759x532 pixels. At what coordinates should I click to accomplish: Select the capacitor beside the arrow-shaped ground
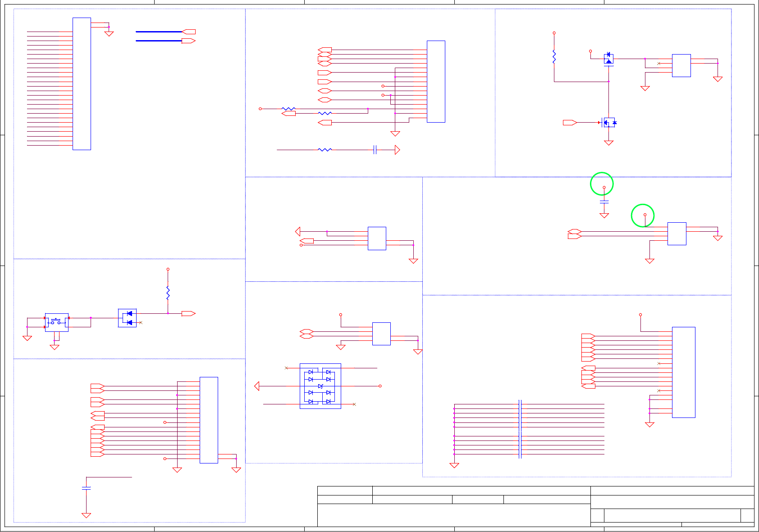(375, 150)
